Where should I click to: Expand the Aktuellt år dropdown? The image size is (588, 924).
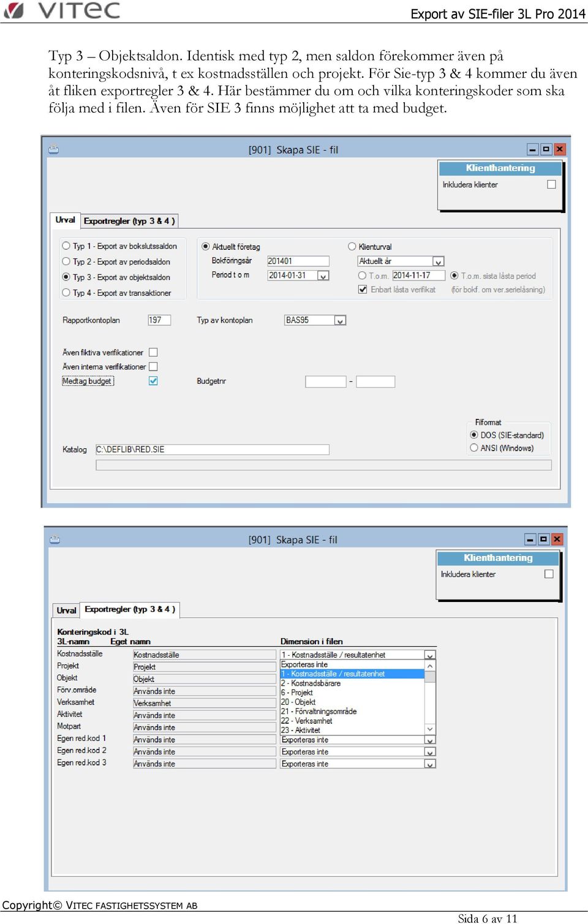pyautogui.click(x=438, y=261)
